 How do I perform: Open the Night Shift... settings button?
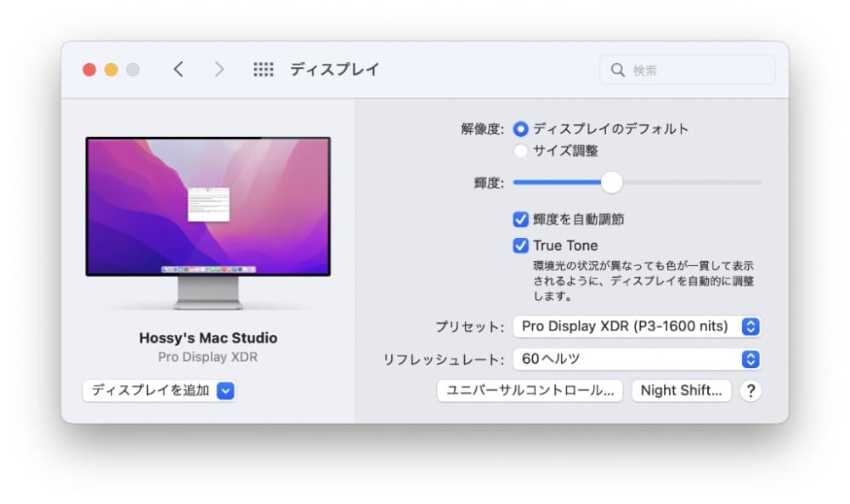point(681,391)
